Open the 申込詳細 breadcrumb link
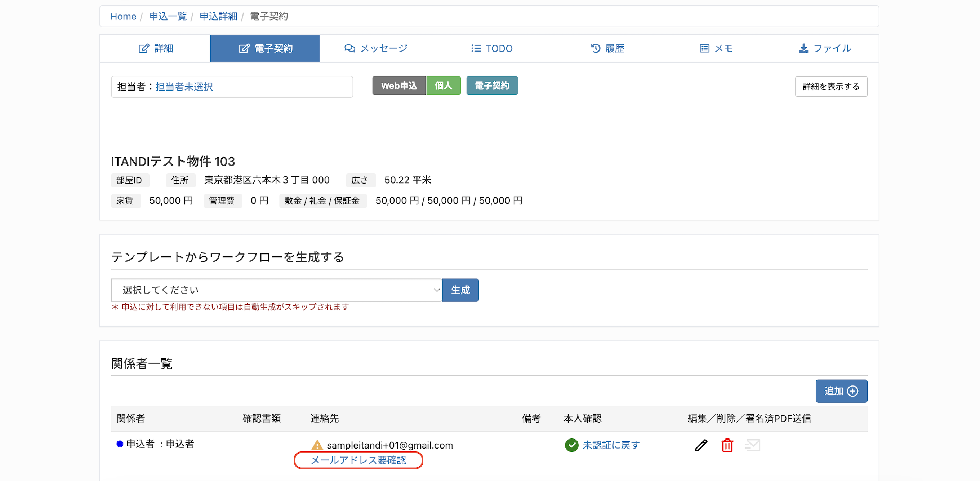The width and height of the screenshot is (980, 481). (x=218, y=16)
